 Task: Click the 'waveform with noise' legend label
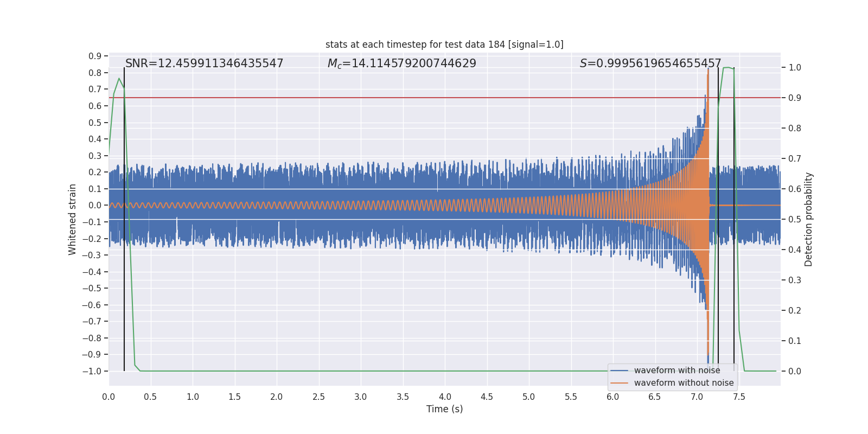[677, 370]
